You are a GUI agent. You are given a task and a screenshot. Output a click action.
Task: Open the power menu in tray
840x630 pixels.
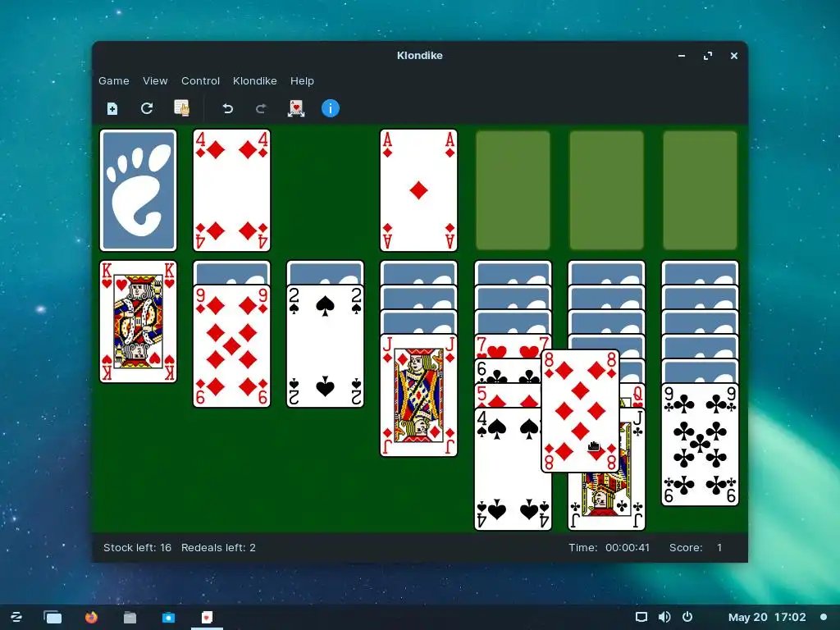[687, 617]
